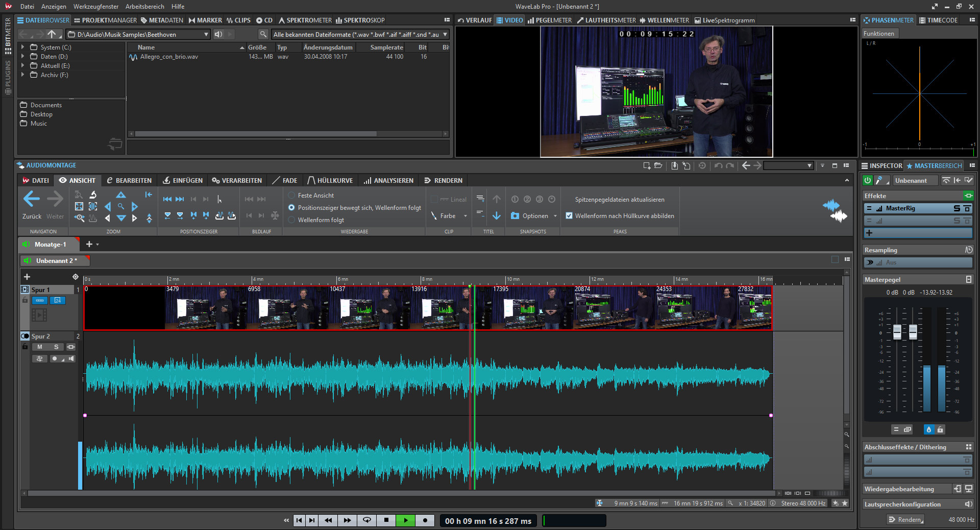
Task: Expand the System (C:) drive tree
Action: click(22, 47)
